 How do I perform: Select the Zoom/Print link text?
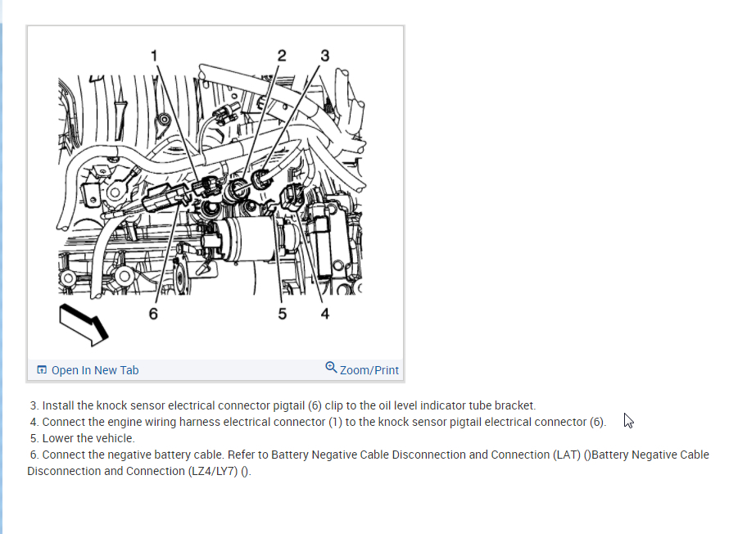coord(369,370)
